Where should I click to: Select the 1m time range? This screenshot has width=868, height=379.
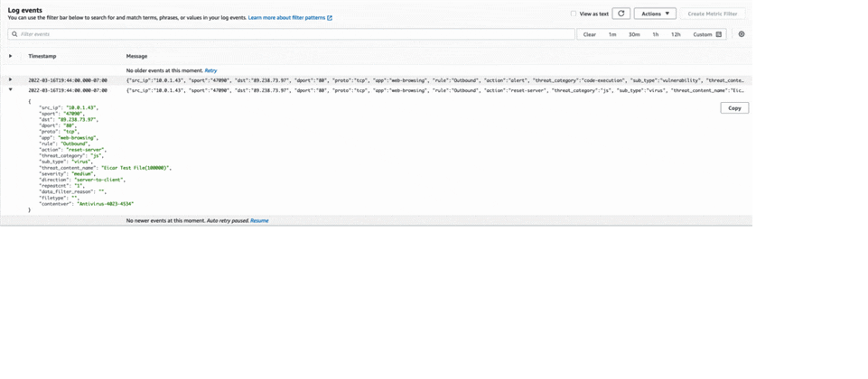pos(611,34)
